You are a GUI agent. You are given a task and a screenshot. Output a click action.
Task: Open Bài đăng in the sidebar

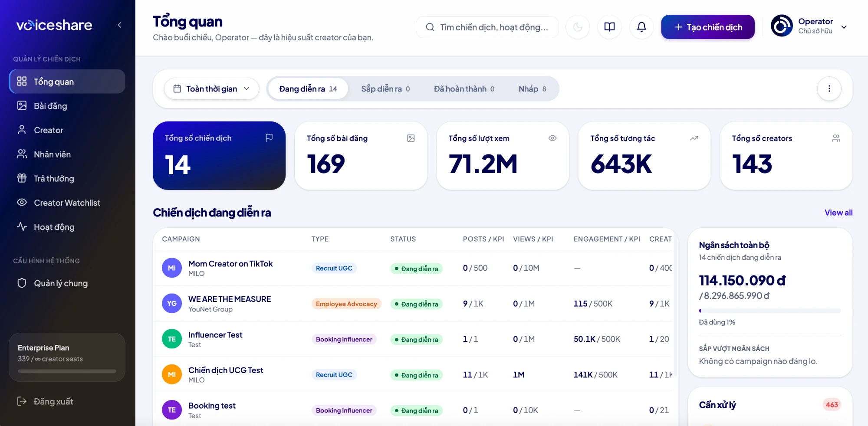pyautogui.click(x=67, y=106)
